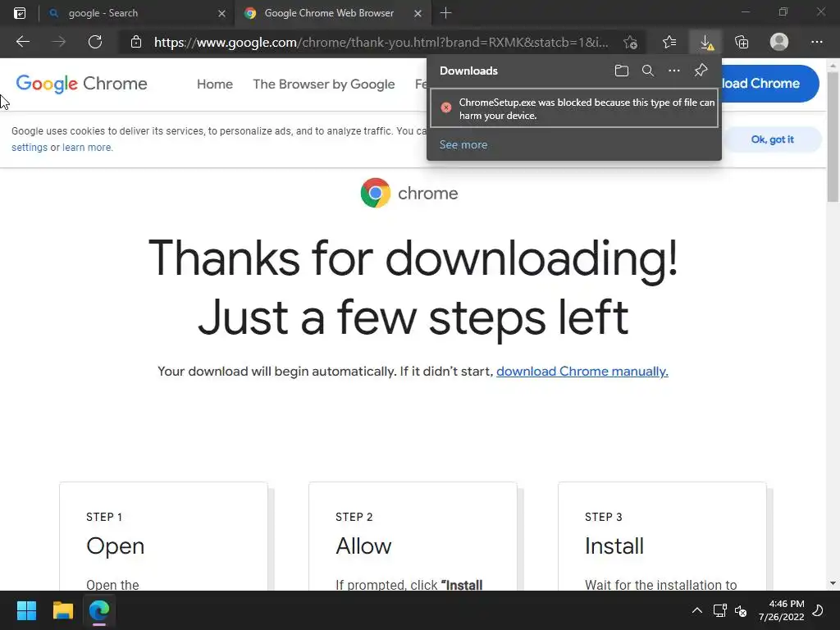This screenshot has height=630, width=840.
Task: Click the Download Chrome button
Action: [x=769, y=83]
